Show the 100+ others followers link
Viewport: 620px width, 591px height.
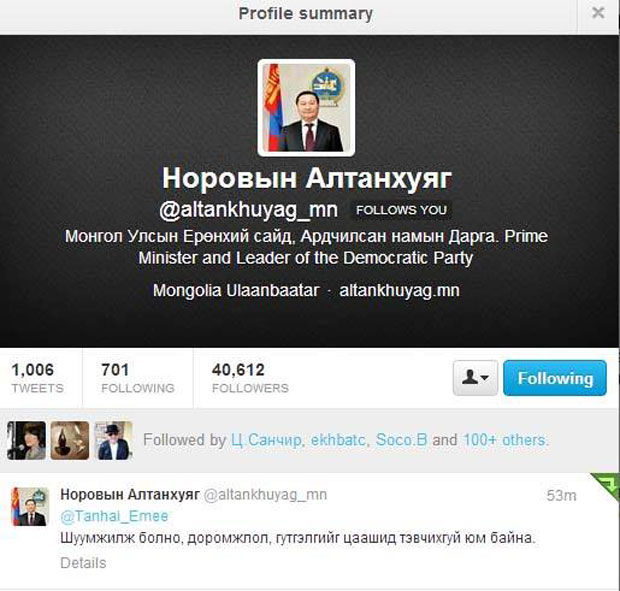click(x=505, y=440)
